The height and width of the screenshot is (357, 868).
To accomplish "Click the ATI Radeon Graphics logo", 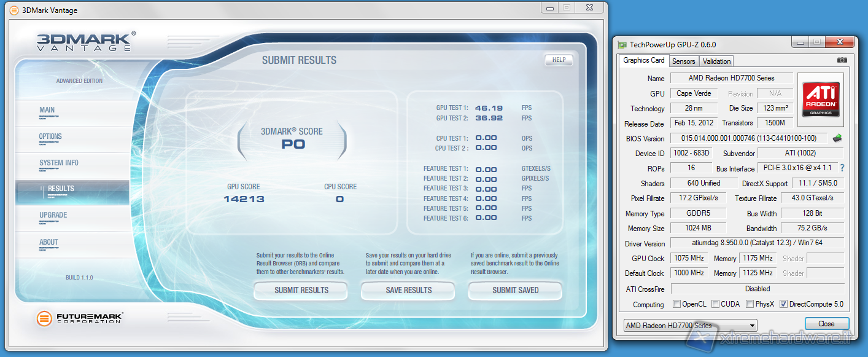I will [820, 96].
